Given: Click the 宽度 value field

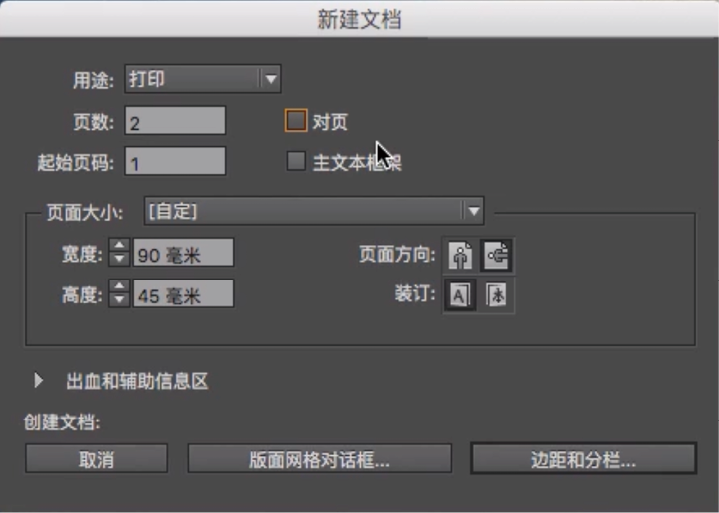Looking at the screenshot, I should pyautogui.click(x=183, y=255).
